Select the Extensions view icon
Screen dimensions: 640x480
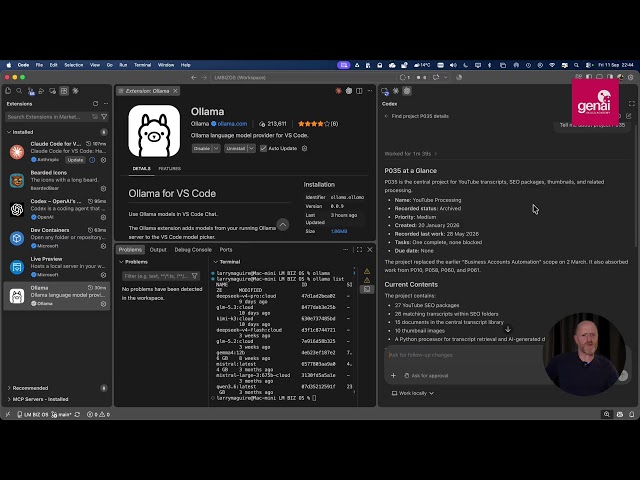tap(64, 91)
